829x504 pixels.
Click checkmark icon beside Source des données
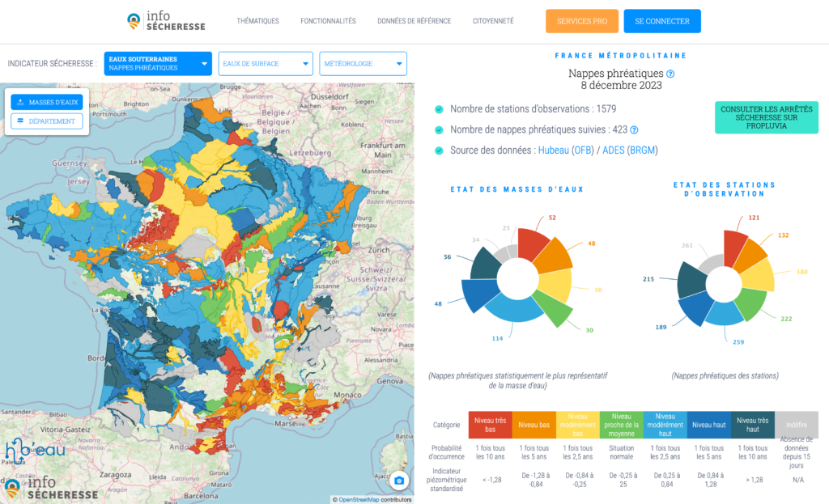point(439,150)
